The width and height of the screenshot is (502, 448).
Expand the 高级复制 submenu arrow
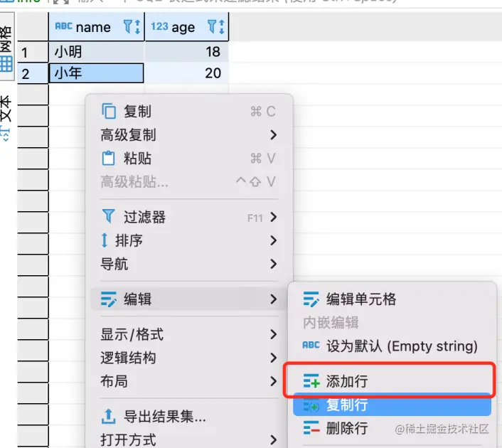point(273,135)
